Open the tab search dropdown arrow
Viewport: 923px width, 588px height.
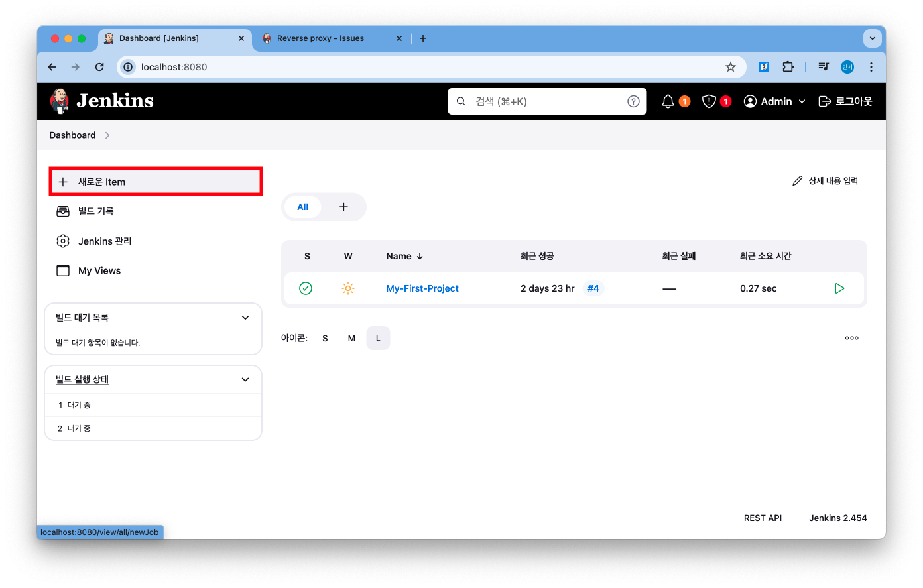click(x=873, y=38)
